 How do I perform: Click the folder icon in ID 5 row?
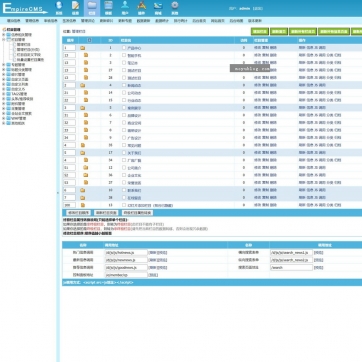pos(82,108)
